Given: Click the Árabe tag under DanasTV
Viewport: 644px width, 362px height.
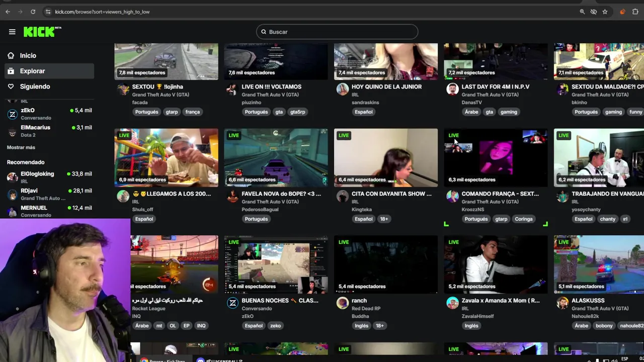Looking at the screenshot, I should pyautogui.click(x=471, y=112).
